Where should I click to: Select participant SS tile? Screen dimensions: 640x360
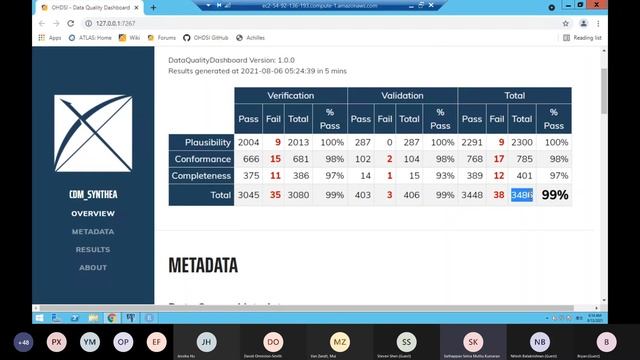click(x=406, y=342)
